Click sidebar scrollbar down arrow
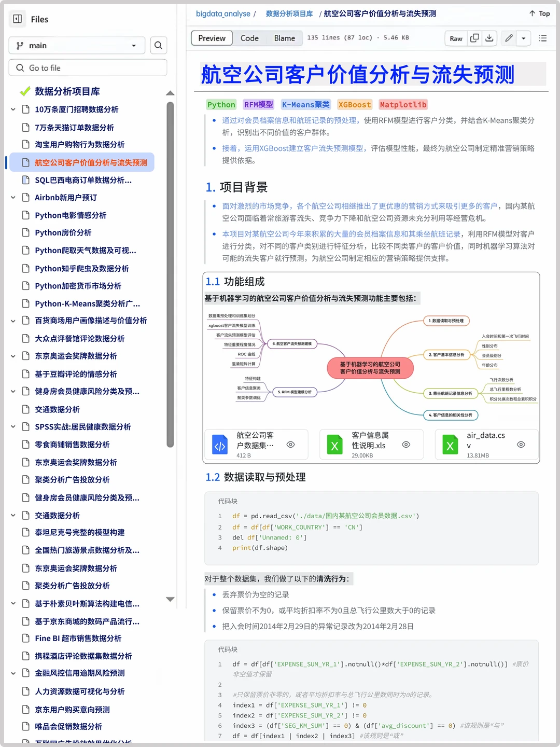Image resolution: width=560 pixels, height=747 pixels. 170,599
